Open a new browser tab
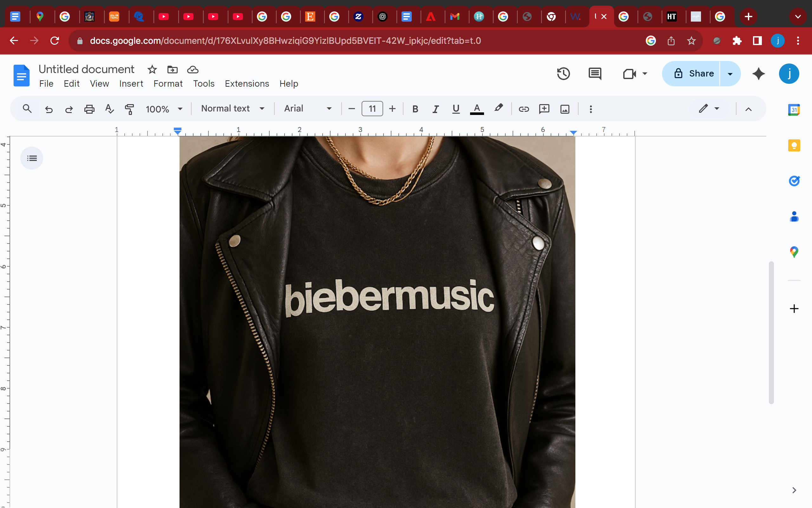Image resolution: width=812 pixels, height=508 pixels. click(748, 17)
